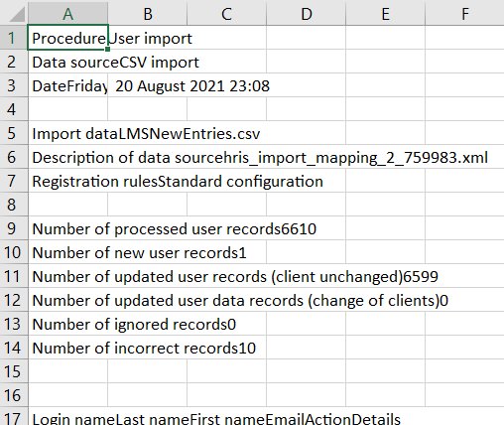Click empty cell D15

tap(307, 371)
